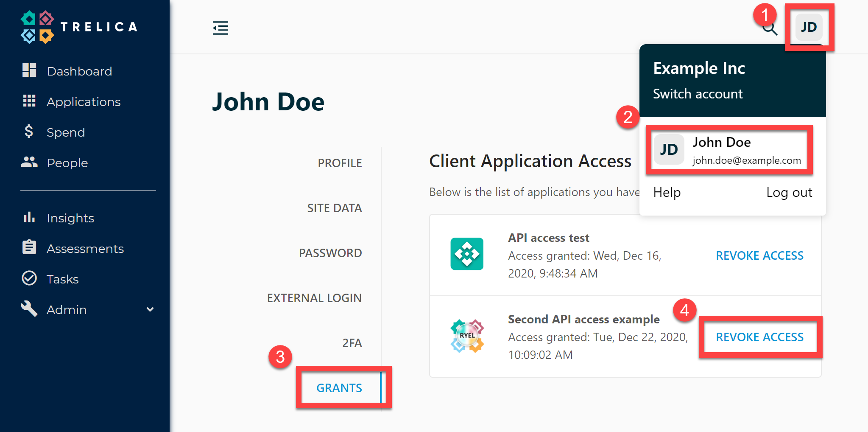Screen dimensions: 868x432
Task: Select the 2FA tab
Action: [352, 343]
